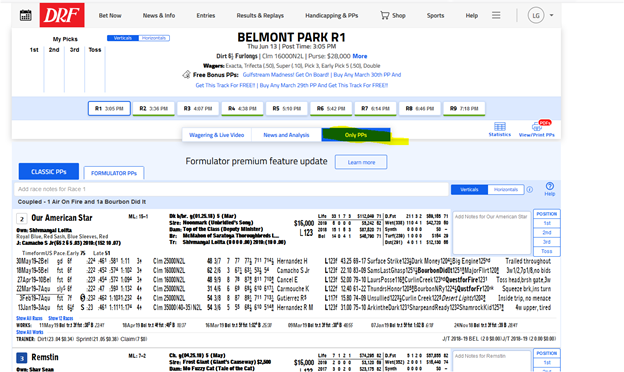Select race R3 4:07 PM
The height and width of the screenshot is (372, 624).
(198, 108)
